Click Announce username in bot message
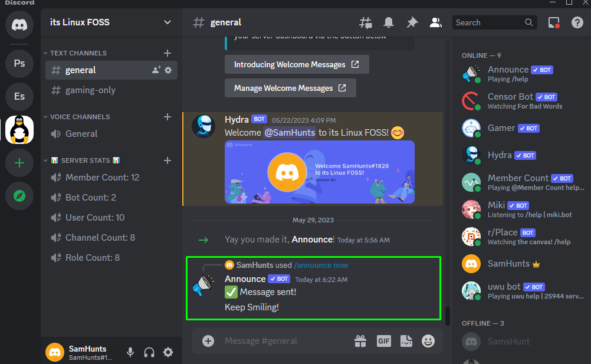 [x=245, y=279]
